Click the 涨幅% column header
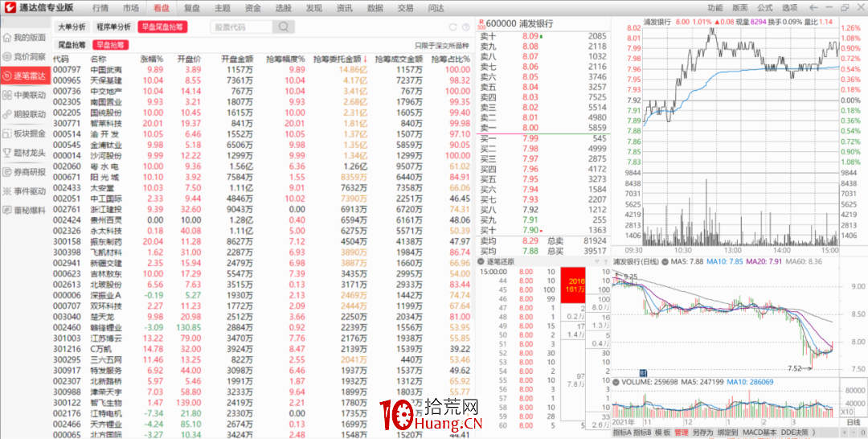The height and width of the screenshot is (439, 868). coord(152,59)
